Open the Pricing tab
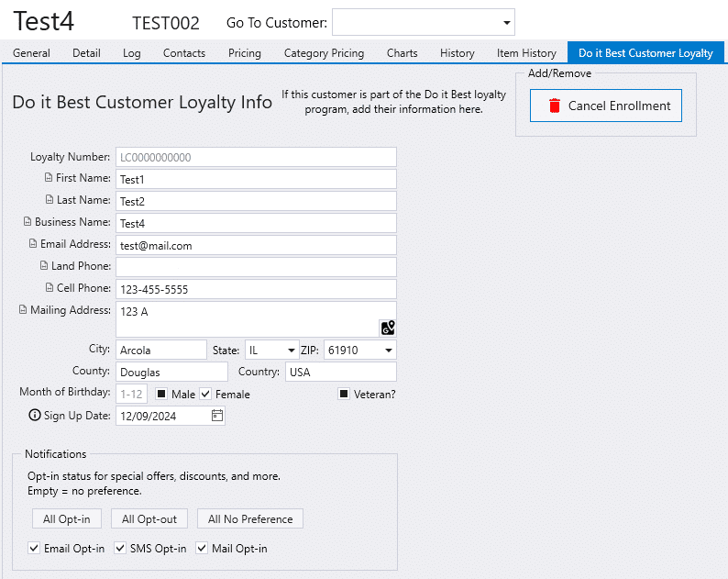 (245, 53)
